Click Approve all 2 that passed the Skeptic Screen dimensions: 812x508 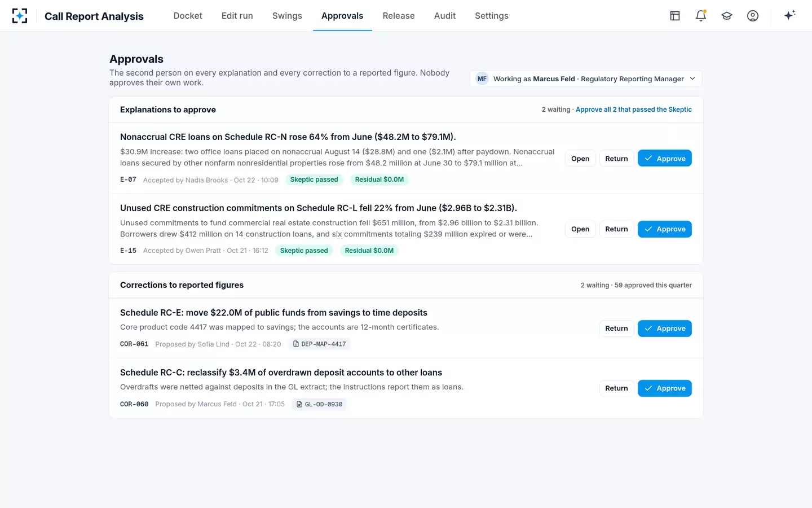634,110
